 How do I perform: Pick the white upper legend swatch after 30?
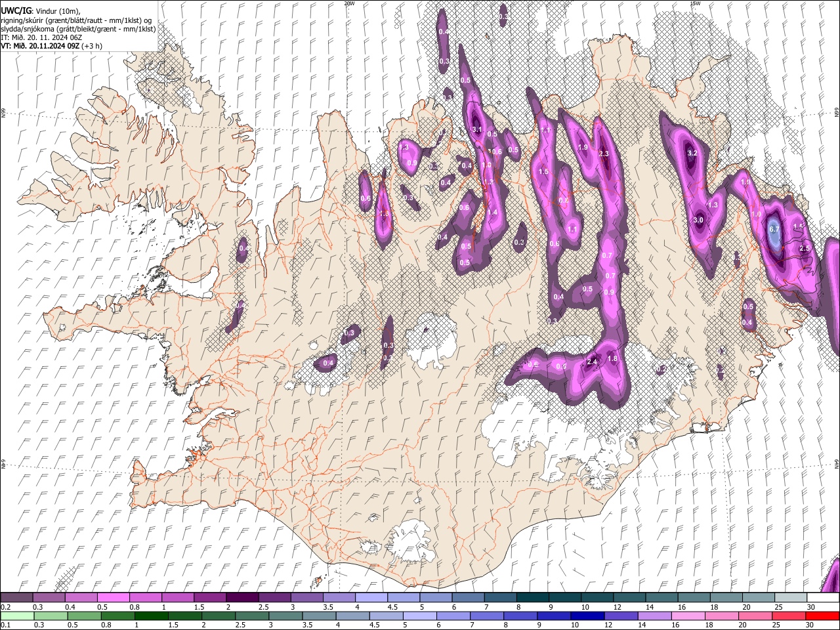click(x=824, y=598)
